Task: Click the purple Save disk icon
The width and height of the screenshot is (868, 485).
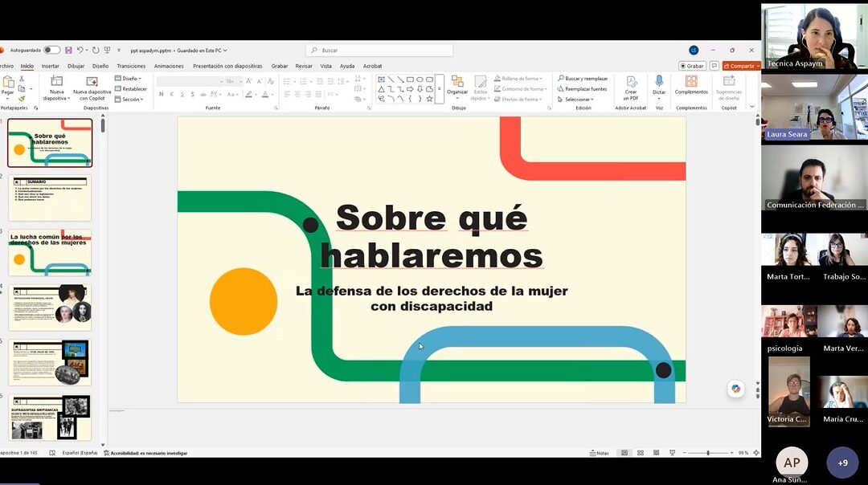Action: 68,51
